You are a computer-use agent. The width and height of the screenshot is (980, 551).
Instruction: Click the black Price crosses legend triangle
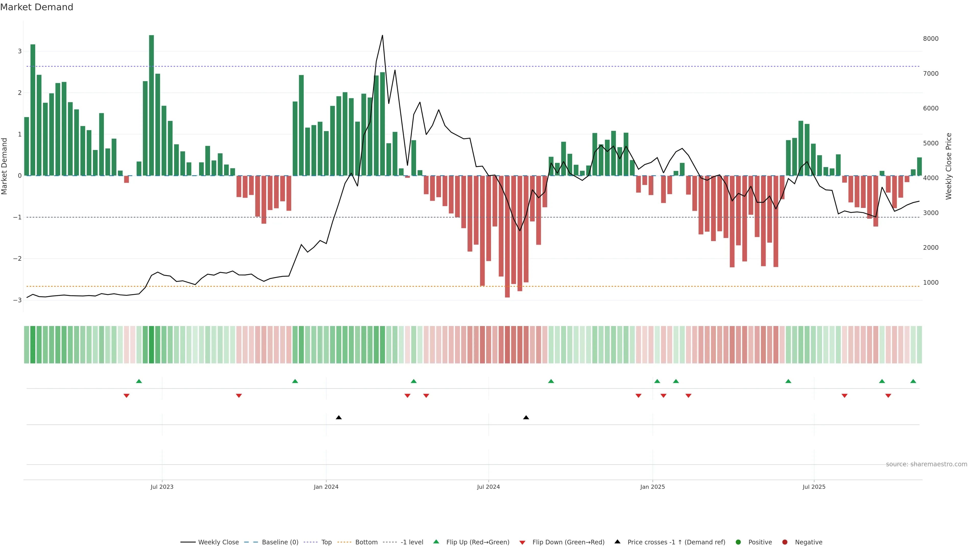[x=617, y=542]
